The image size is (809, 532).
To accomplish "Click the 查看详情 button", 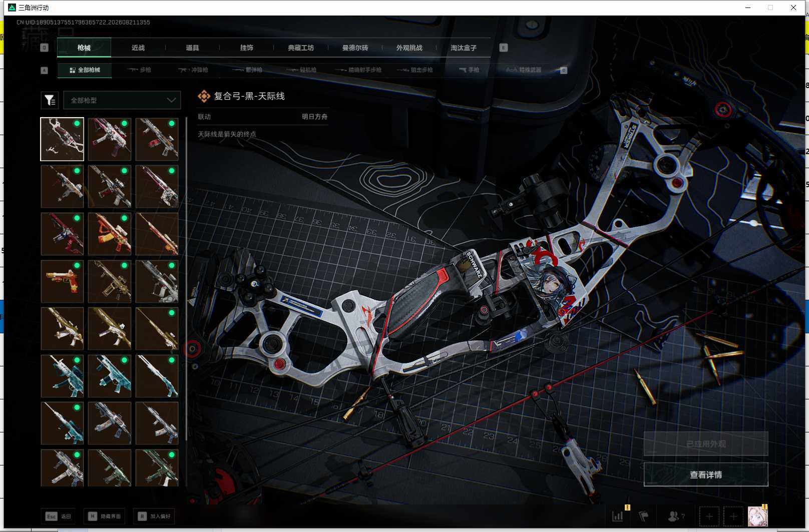I will [706, 474].
